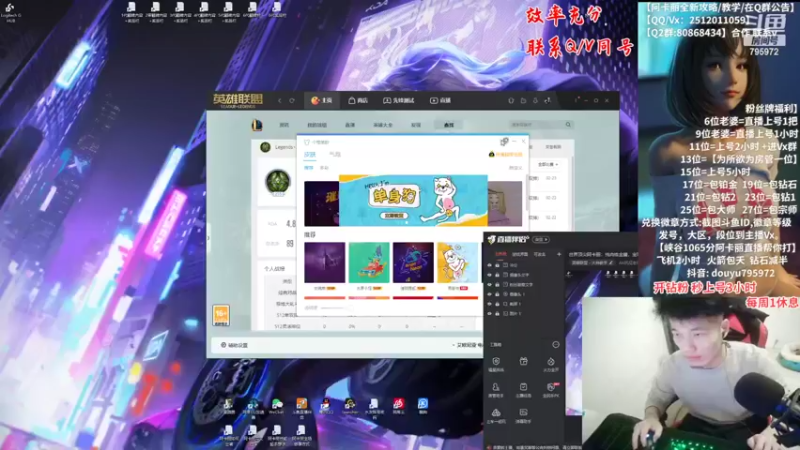Click the pill button beside the 直播伴侣 logo
Image resolution: width=800 pixels, height=450 pixels.
coord(541,239)
